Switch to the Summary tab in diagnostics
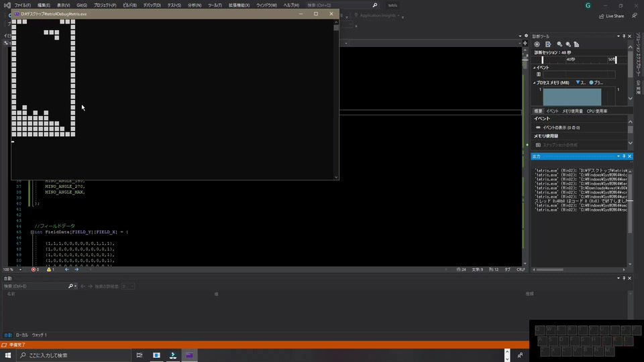The width and height of the screenshot is (644, 362). [538, 111]
